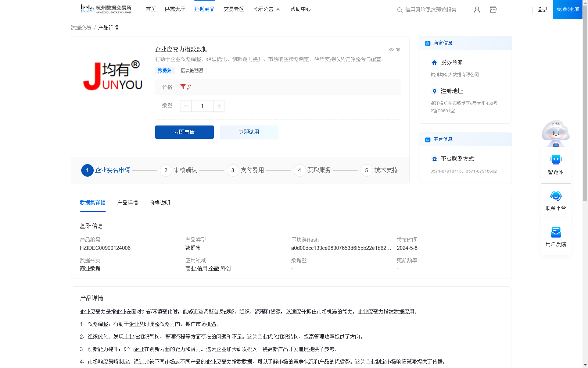Click the 联系平台 headset icon
This screenshot has height=368, width=588.
point(556,196)
